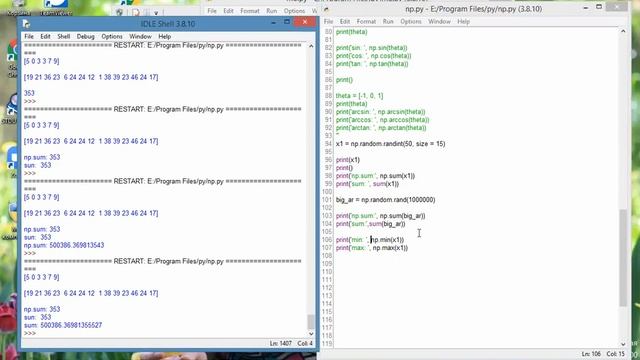Click the print('cos: ', np.cos(theta)) line
Image resolution: width=640 pixels, height=360 pixels.
(x=373, y=56)
